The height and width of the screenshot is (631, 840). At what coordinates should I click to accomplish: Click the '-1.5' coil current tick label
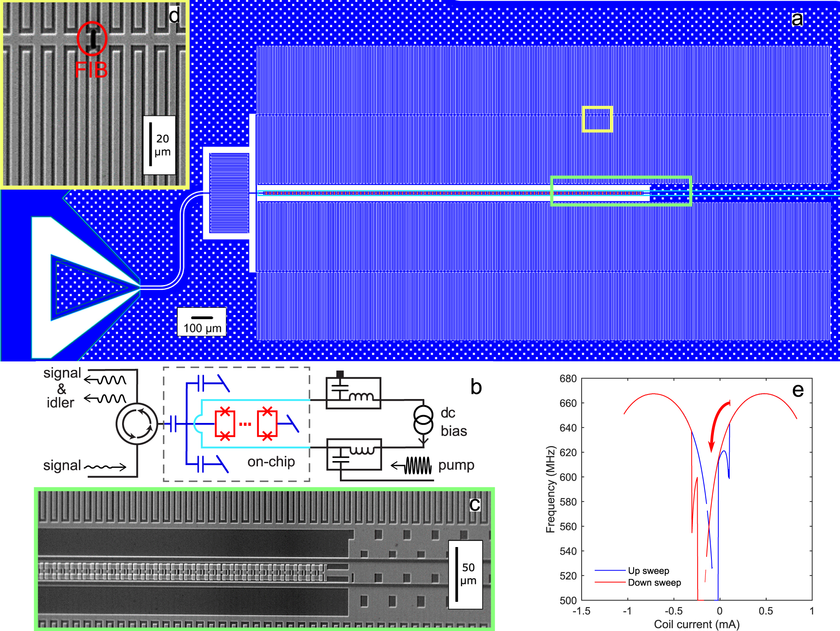(x=582, y=611)
